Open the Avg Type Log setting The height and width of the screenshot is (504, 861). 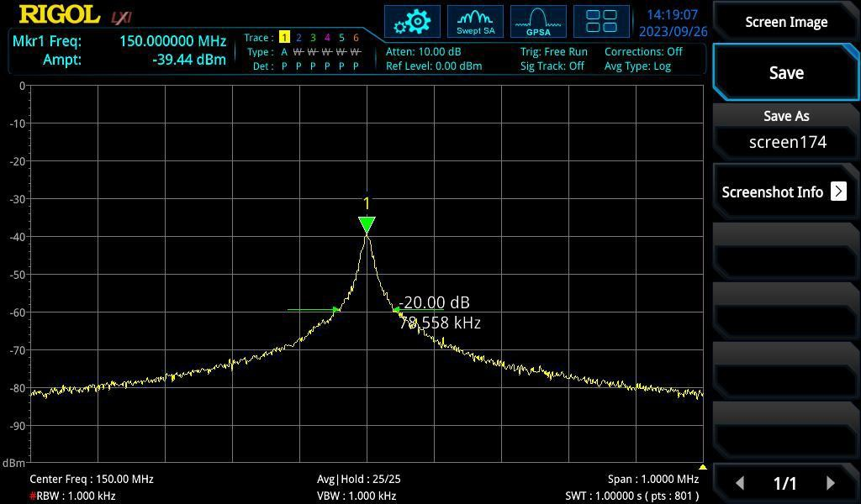pyautogui.click(x=637, y=66)
